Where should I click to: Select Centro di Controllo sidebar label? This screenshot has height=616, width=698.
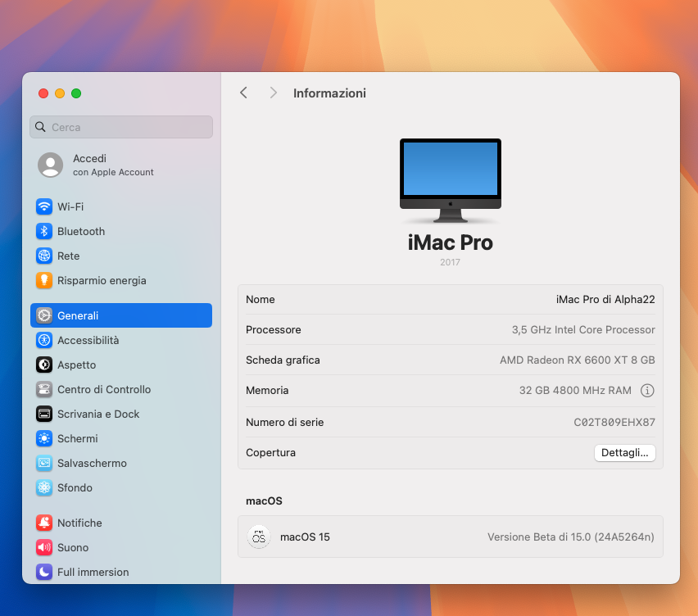point(104,389)
